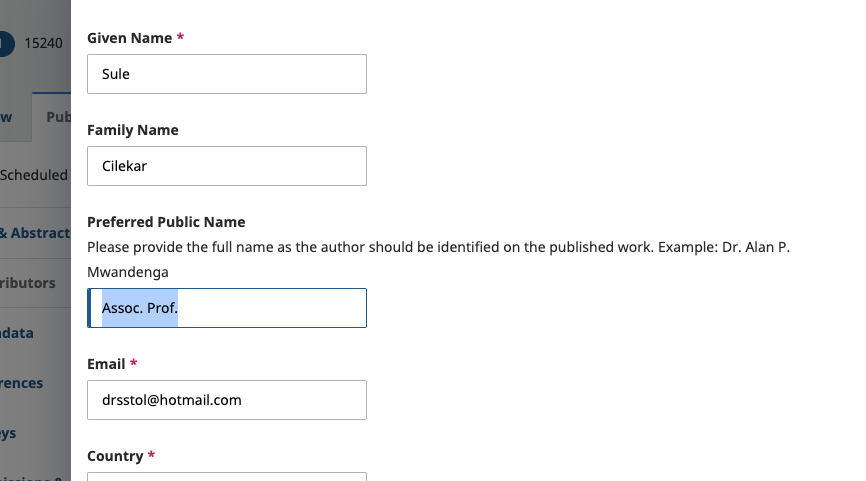Open the Country selection field
The image size is (866, 481).
point(226,476)
